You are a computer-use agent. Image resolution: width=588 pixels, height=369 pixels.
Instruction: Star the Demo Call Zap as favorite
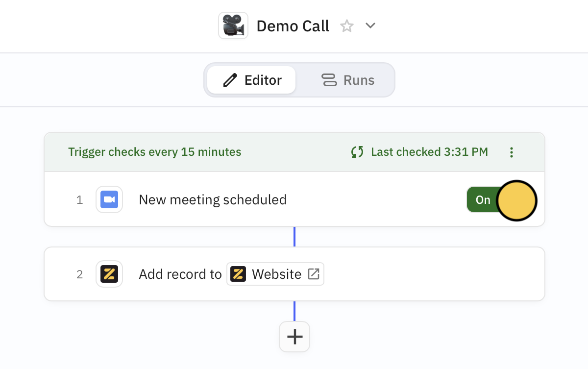pyautogui.click(x=347, y=26)
